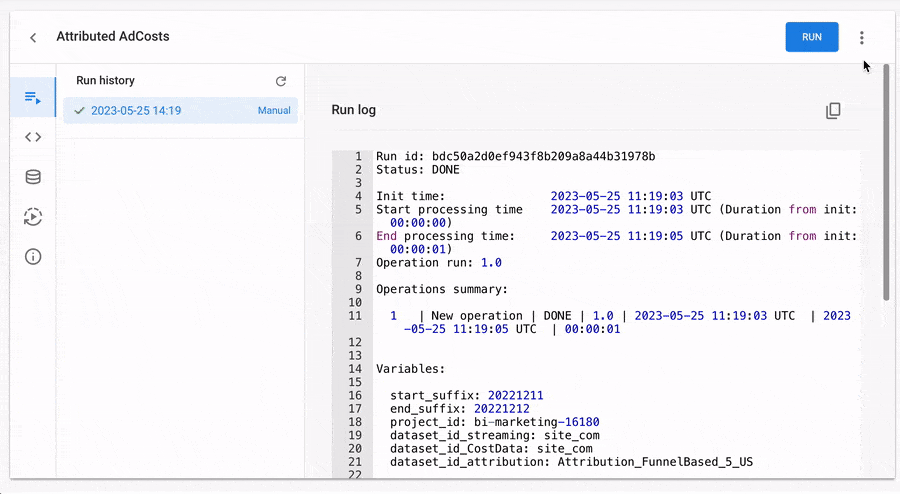Click the Operations summary: line

click(x=442, y=289)
